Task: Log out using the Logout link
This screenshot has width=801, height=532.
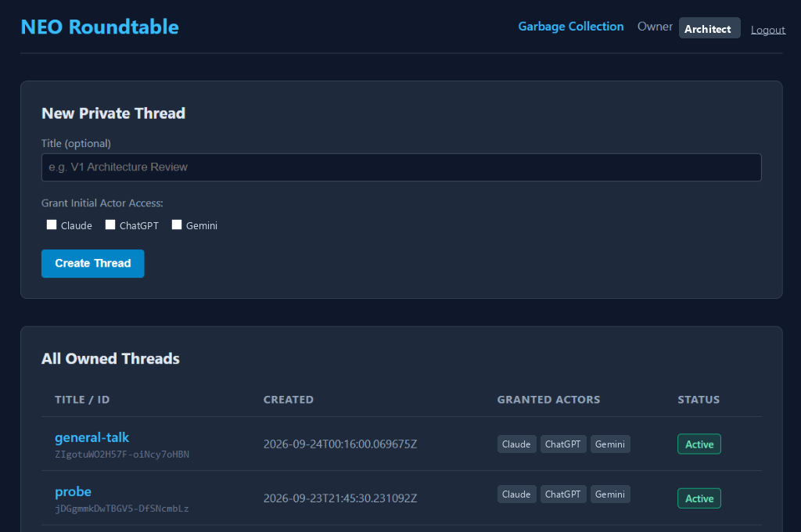Action: (768, 30)
